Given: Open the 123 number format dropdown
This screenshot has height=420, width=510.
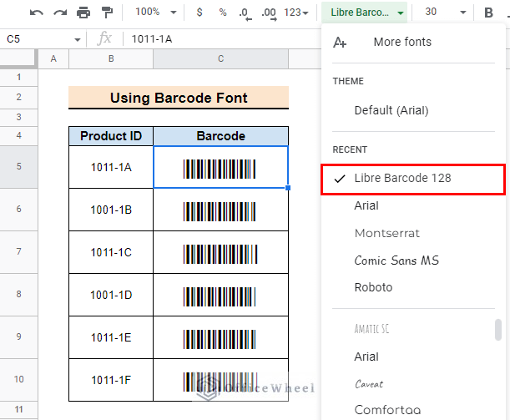Looking at the screenshot, I should (296, 13).
